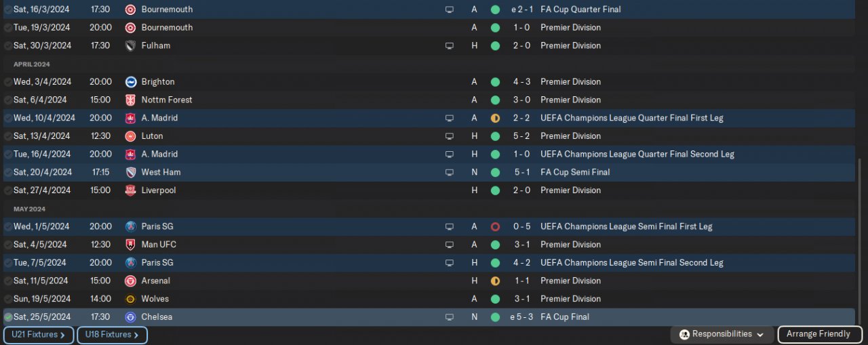Click the green win indicator for Luton match
The image size is (868, 345).
coord(495,136)
